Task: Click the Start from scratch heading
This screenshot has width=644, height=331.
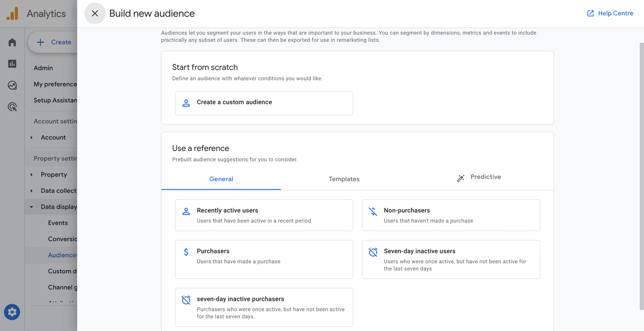Action: pyautogui.click(x=205, y=67)
